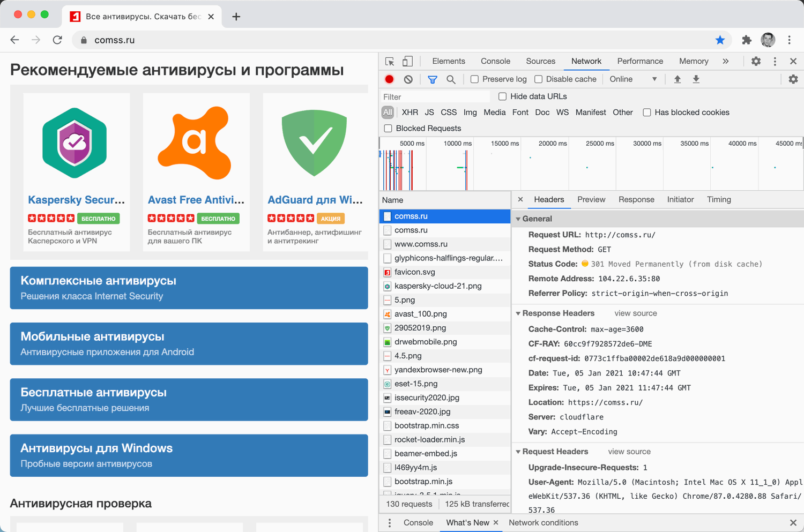Toggle the network filter funnel icon
This screenshot has width=804, height=532.
click(433, 79)
